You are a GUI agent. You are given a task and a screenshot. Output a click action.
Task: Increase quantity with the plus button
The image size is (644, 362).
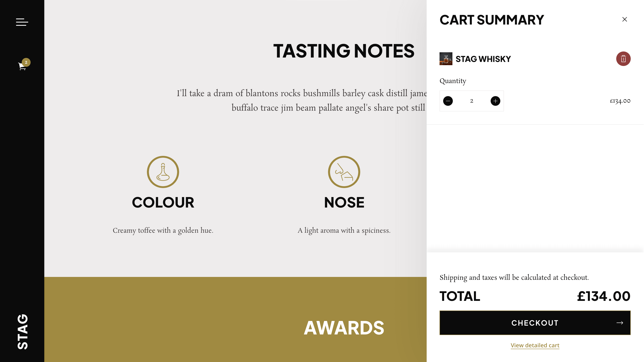(x=495, y=101)
